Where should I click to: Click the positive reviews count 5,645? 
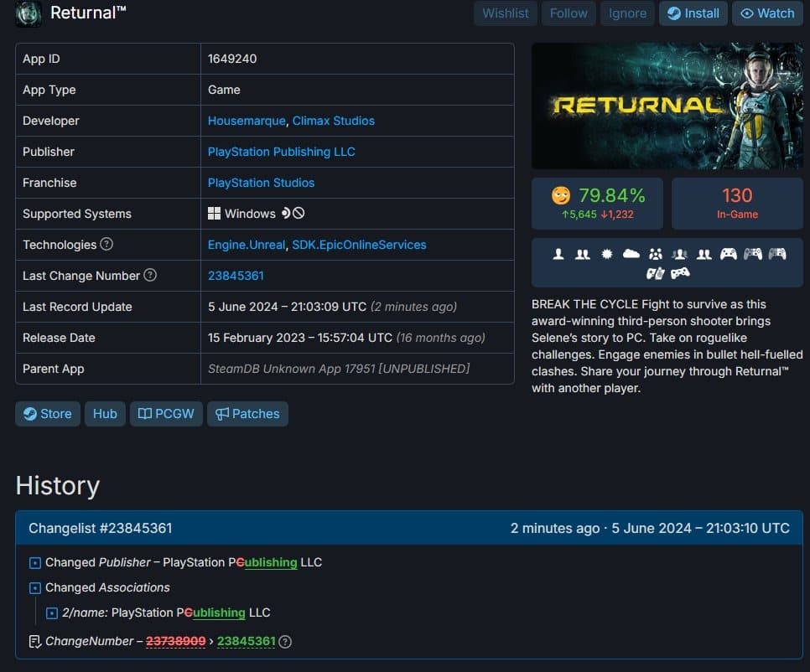(x=579, y=215)
